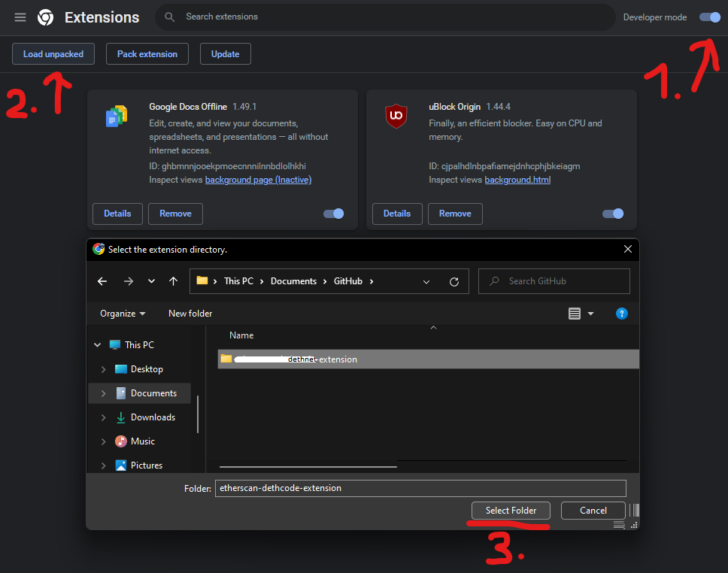Go up one folder level with the up arrow
728x573 pixels.
click(172, 280)
